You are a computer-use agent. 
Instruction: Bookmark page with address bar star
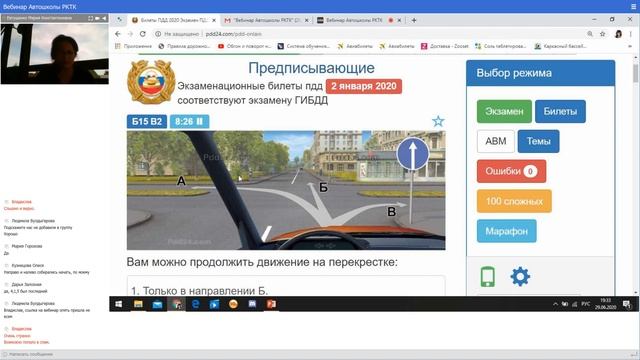point(602,34)
